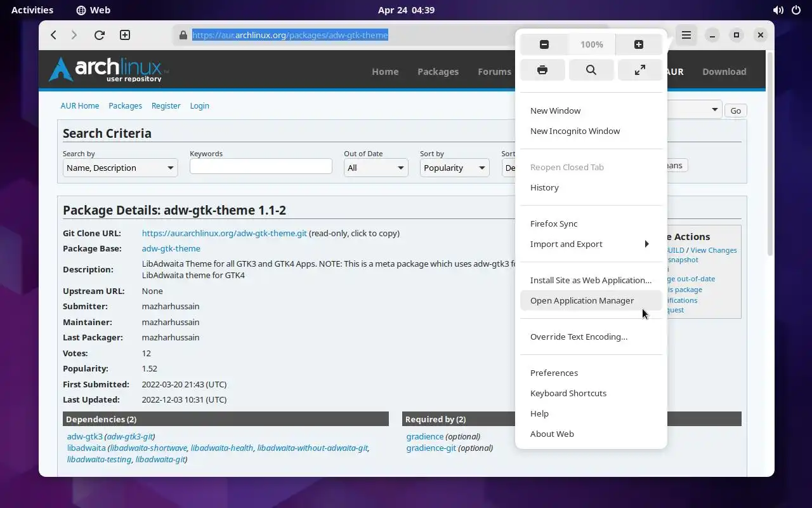Viewport: 812px width, 508px height.
Task: Open About Web entry
Action: point(591,434)
